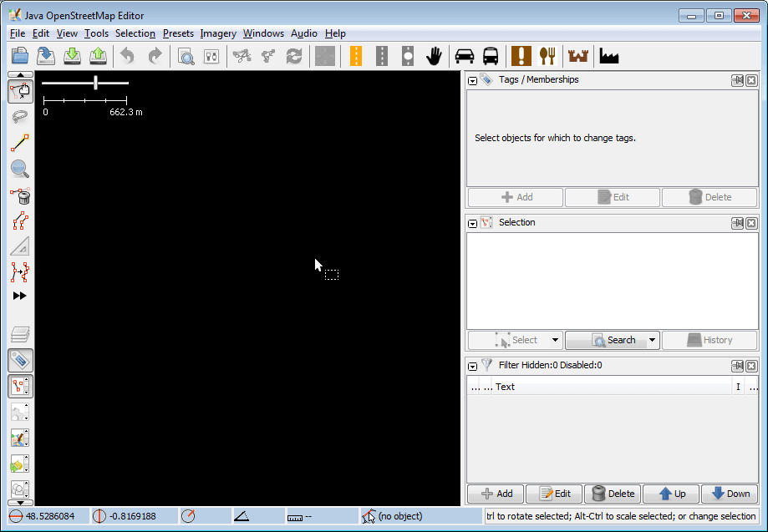Open the Presets menu
768x532 pixels.
coord(178,33)
